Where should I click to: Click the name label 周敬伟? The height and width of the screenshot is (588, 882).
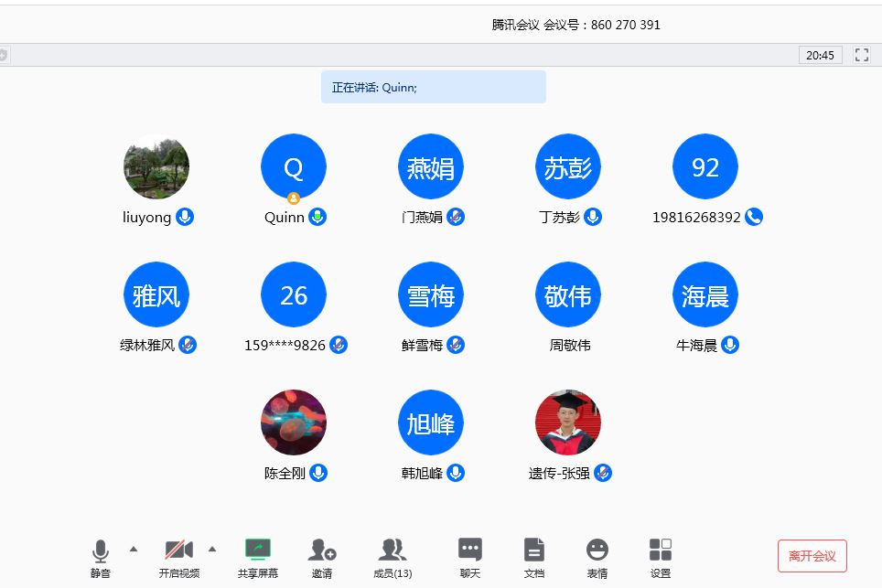pos(570,345)
